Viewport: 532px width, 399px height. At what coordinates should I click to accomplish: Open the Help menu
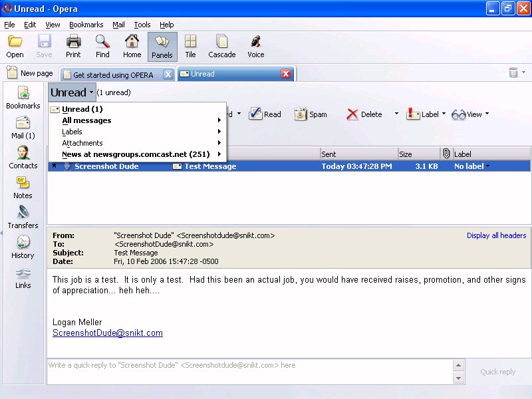167,25
